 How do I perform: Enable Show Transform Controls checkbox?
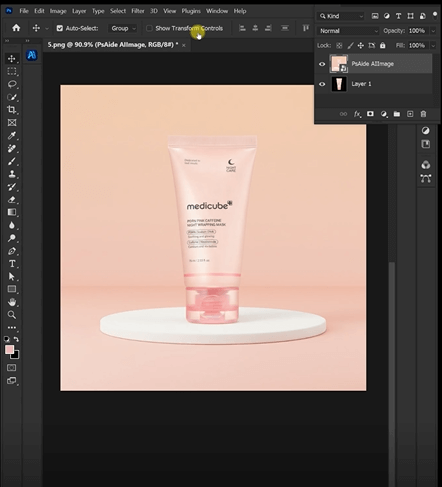point(149,28)
